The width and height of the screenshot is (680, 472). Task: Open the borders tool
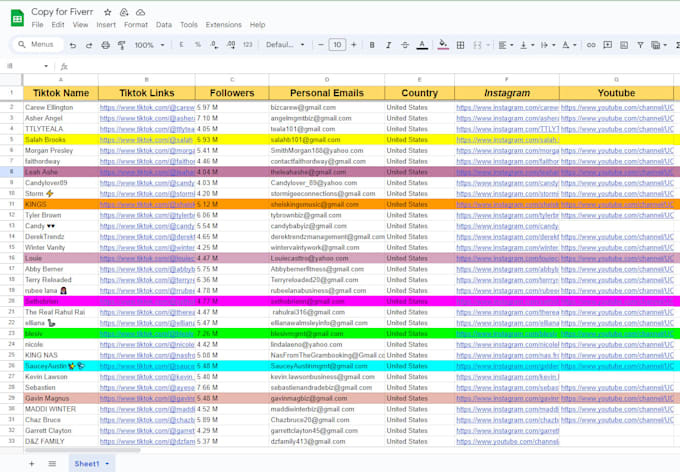(461, 45)
